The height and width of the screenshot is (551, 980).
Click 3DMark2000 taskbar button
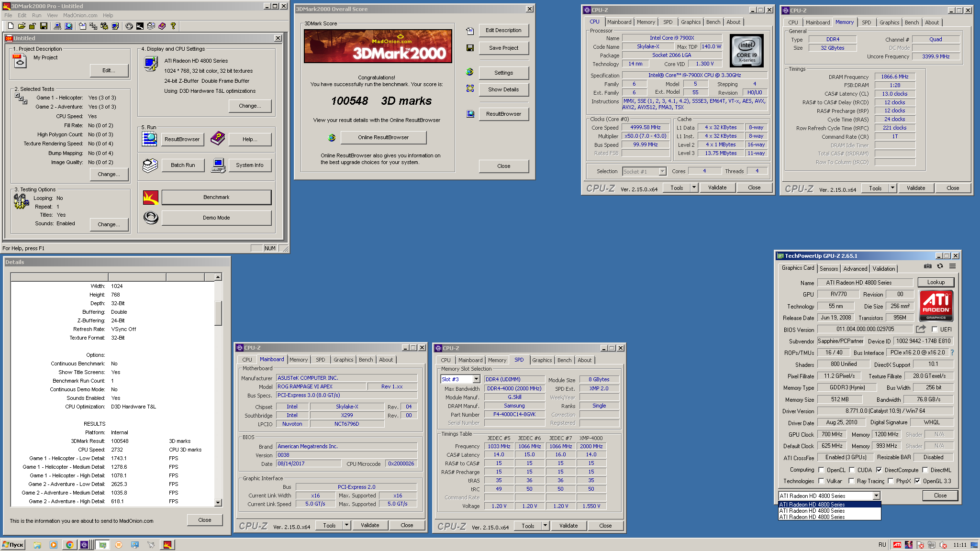click(x=167, y=545)
